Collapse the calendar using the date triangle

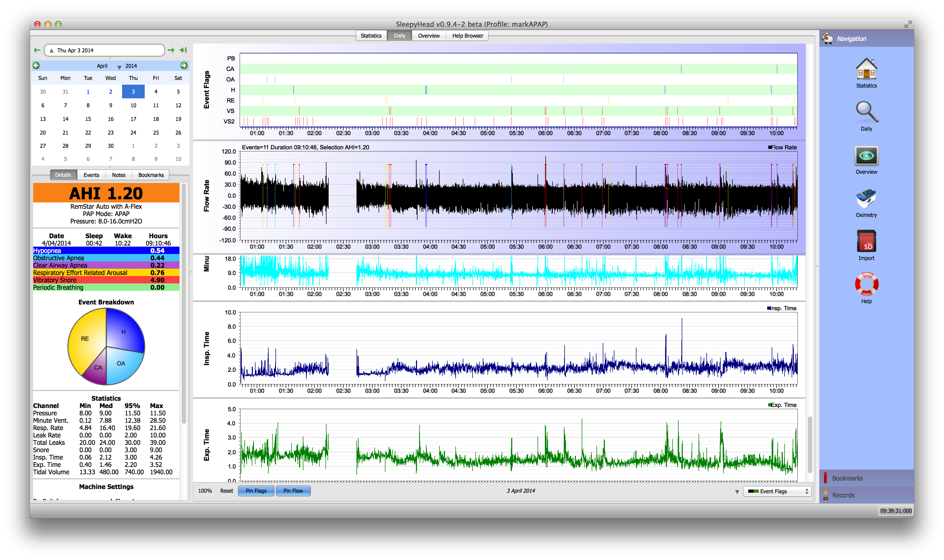point(51,50)
